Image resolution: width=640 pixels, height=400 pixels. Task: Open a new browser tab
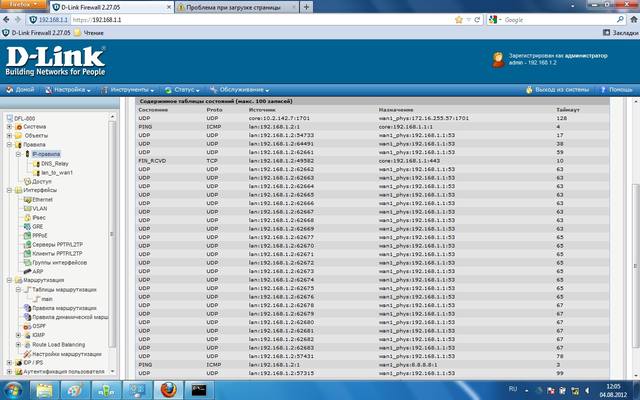pyautogui.click(x=306, y=7)
